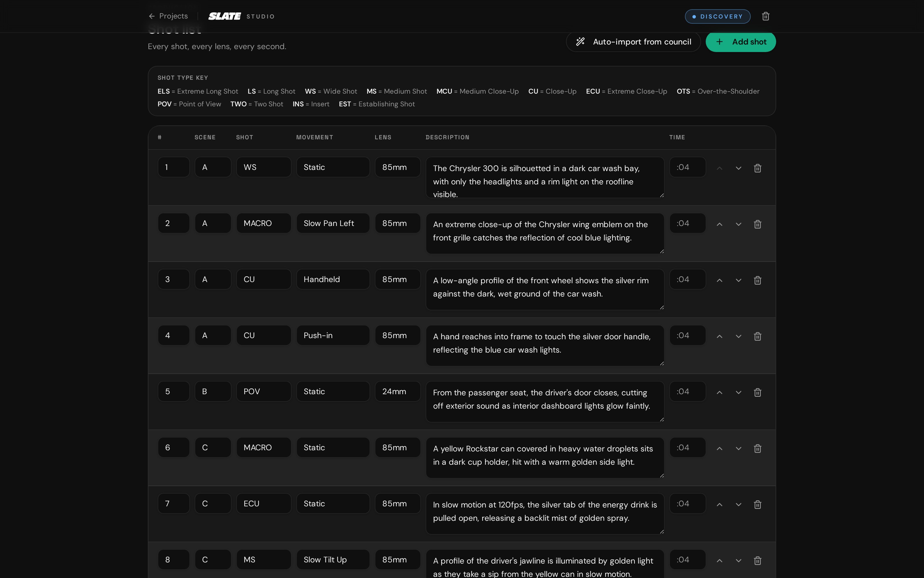Edit the passenger seat POV description
This screenshot has width=924, height=578.
[x=545, y=402]
